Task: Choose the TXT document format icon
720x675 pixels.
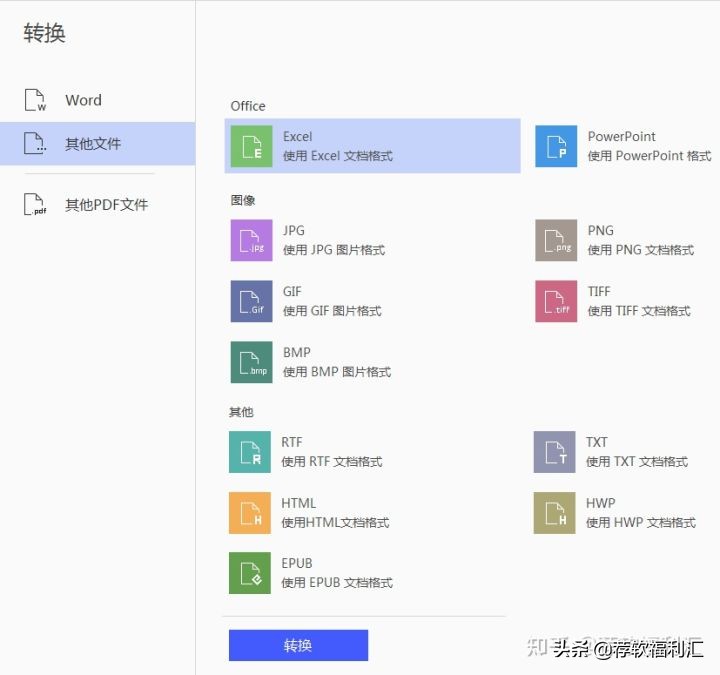Action: point(554,452)
